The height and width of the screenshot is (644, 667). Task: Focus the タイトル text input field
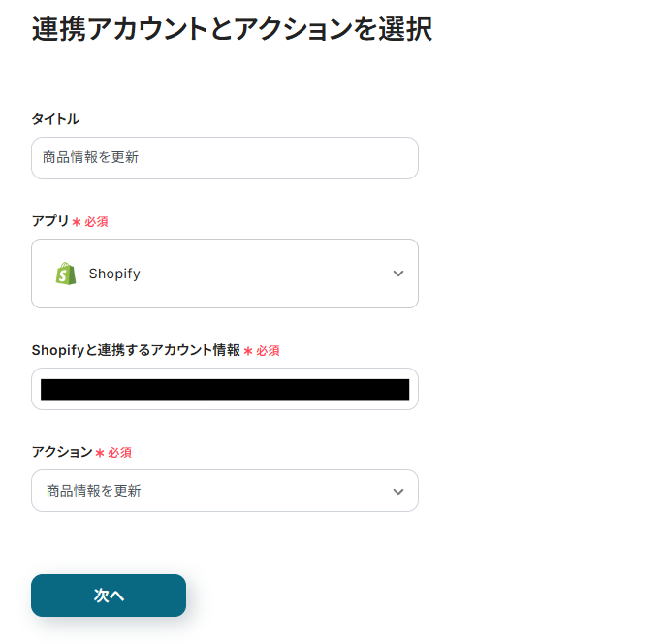click(x=225, y=158)
